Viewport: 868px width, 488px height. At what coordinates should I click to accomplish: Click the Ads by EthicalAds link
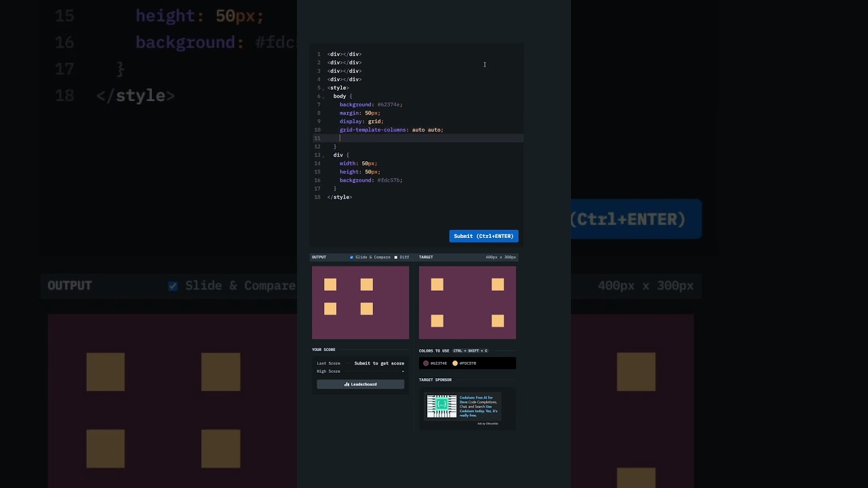(x=488, y=424)
